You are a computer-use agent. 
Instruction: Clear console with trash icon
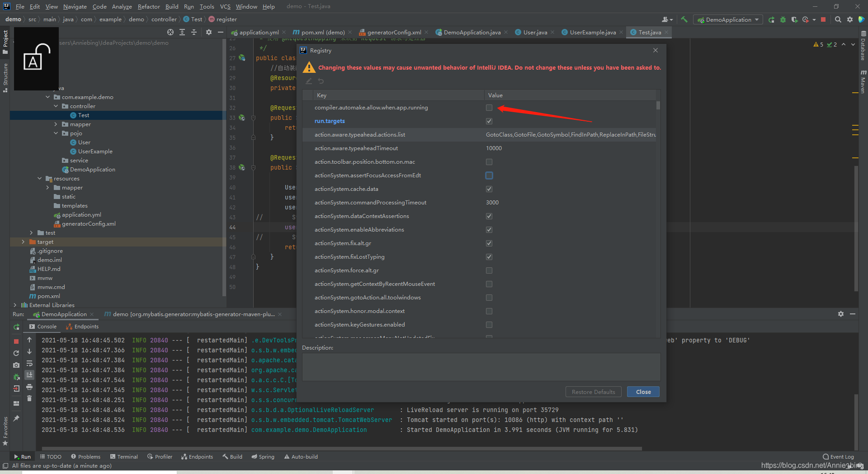coord(29,398)
